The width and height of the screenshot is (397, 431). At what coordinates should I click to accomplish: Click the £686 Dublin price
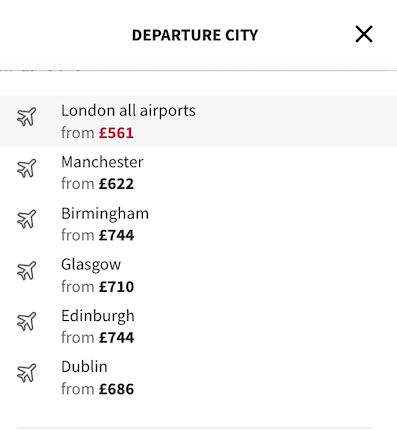click(116, 389)
